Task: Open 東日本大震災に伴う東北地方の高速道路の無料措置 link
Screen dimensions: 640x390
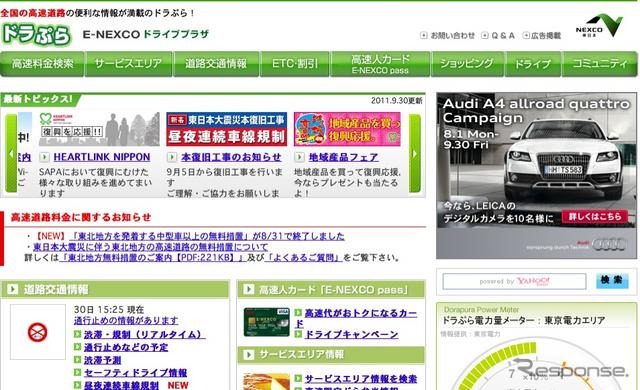Action: point(151,247)
